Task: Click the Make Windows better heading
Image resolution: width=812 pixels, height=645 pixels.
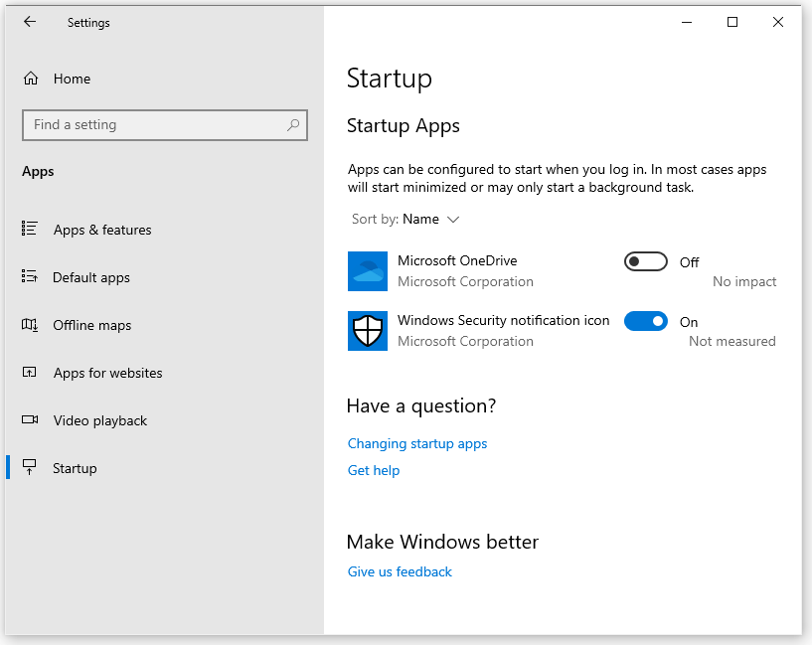Action: pyautogui.click(x=442, y=542)
